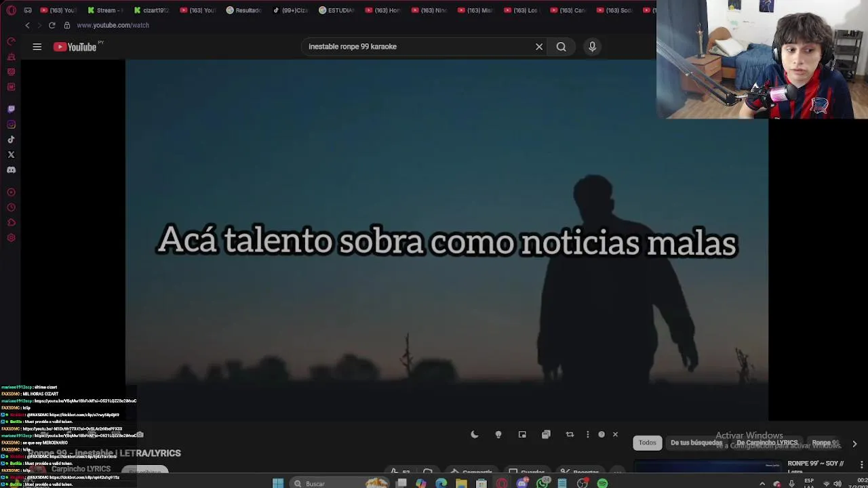This screenshot has height=488, width=868.
Task: Open the GX Control speedometer icon in sidebar
Action: 11,41
